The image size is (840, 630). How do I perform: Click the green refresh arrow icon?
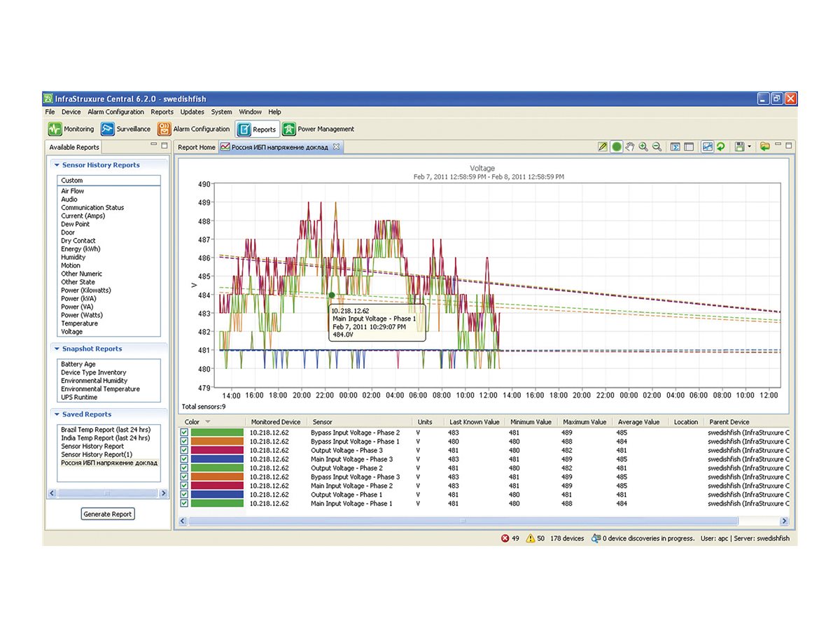click(x=720, y=147)
